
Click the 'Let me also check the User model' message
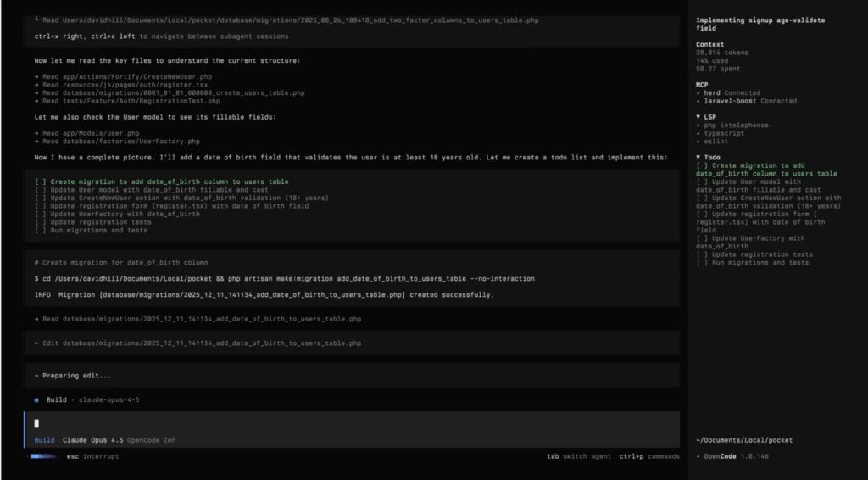click(x=155, y=117)
